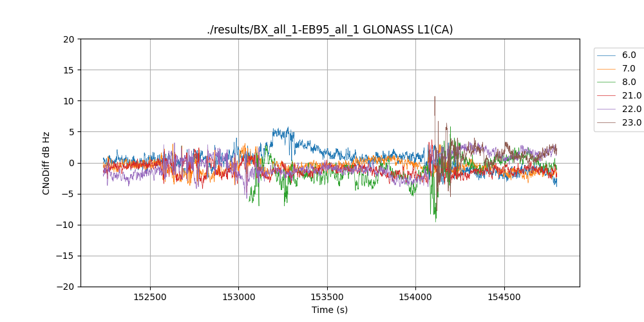Click the 153500 x-axis tick label
Viewport: 644px width, 322px height.
[327, 298]
